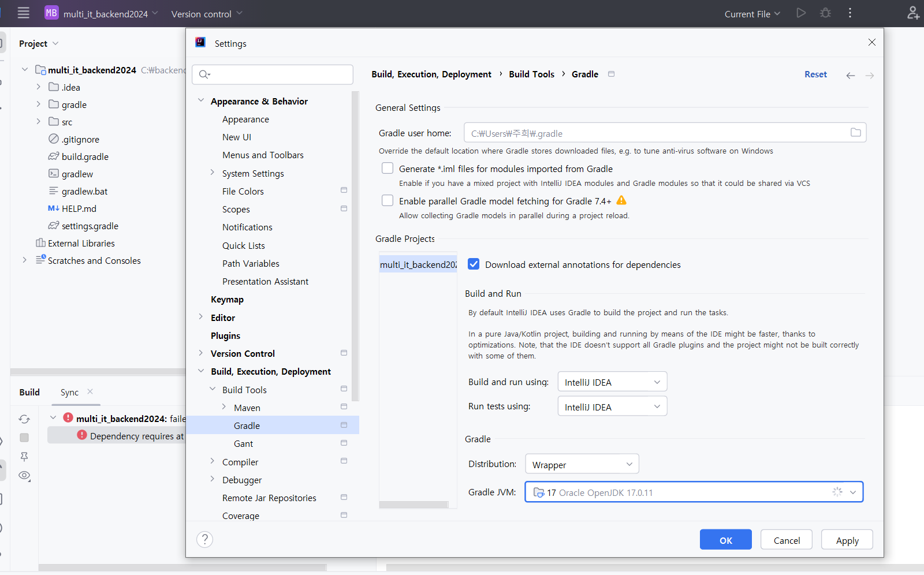Expand the src folder in Project tree

point(39,122)
